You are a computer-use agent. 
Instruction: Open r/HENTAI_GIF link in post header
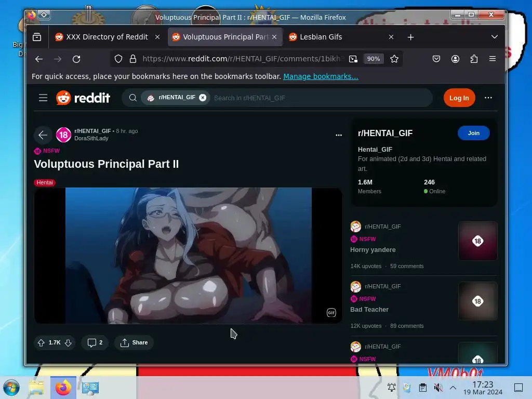click(92, 131)
